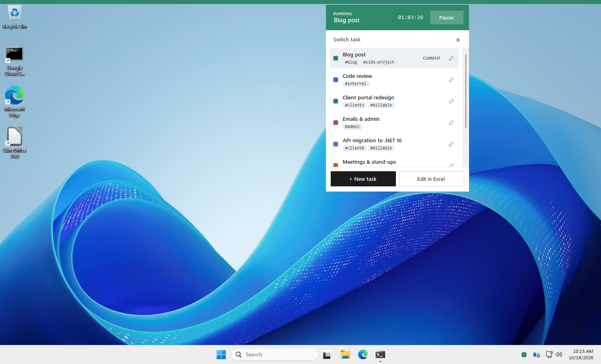Open the network status tray icon

coord(549,354)
